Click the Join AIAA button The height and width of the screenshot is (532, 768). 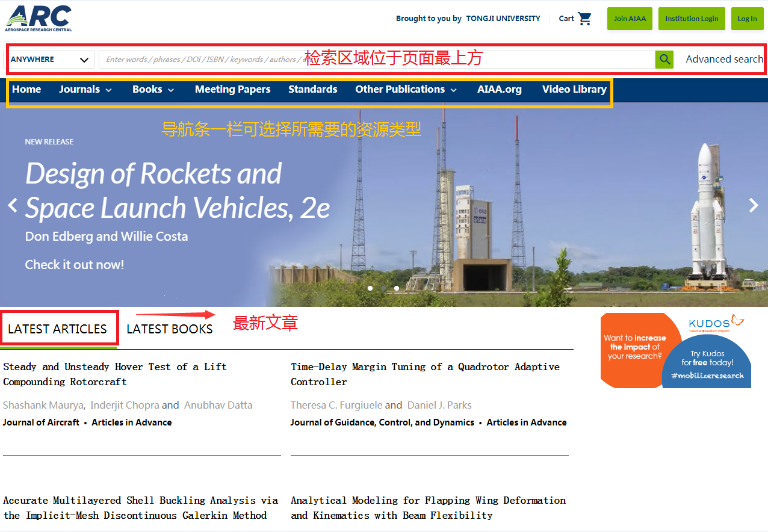click(630, 19)
